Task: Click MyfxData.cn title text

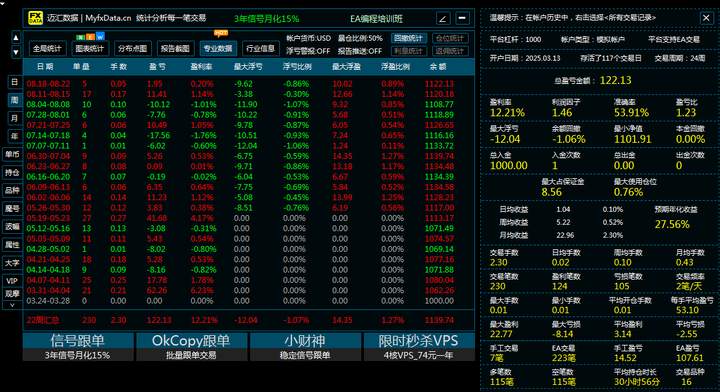Action: [x=108, y=18]
